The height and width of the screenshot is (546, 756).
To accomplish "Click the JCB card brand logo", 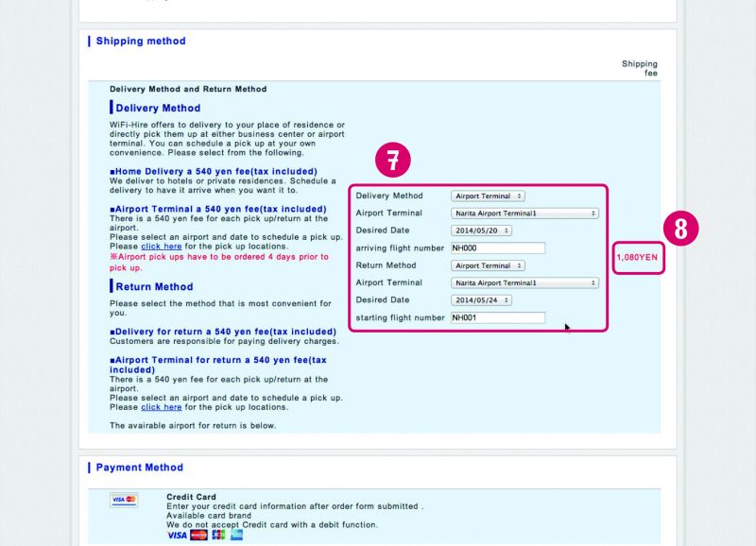I will pyautogui.click(x=218, y=536).
